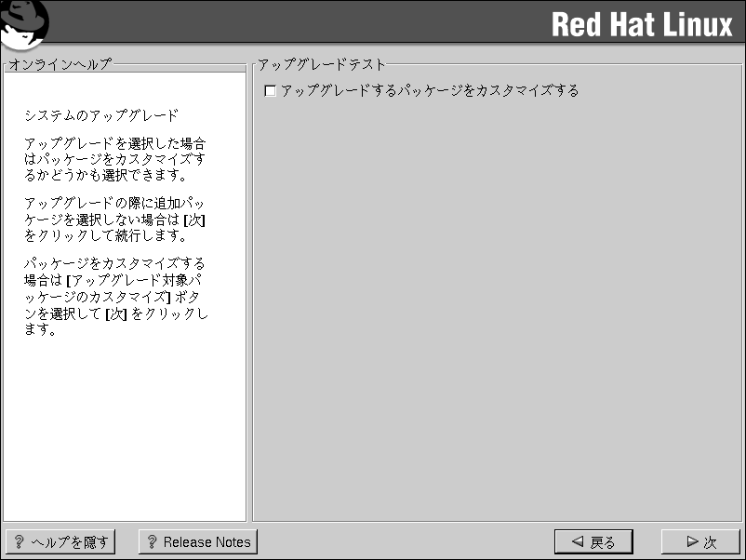746x560 pixels.
Task: Enable the アップグレードするパッケージをカスタマイズする checkbox
Action: coord(271,91)
